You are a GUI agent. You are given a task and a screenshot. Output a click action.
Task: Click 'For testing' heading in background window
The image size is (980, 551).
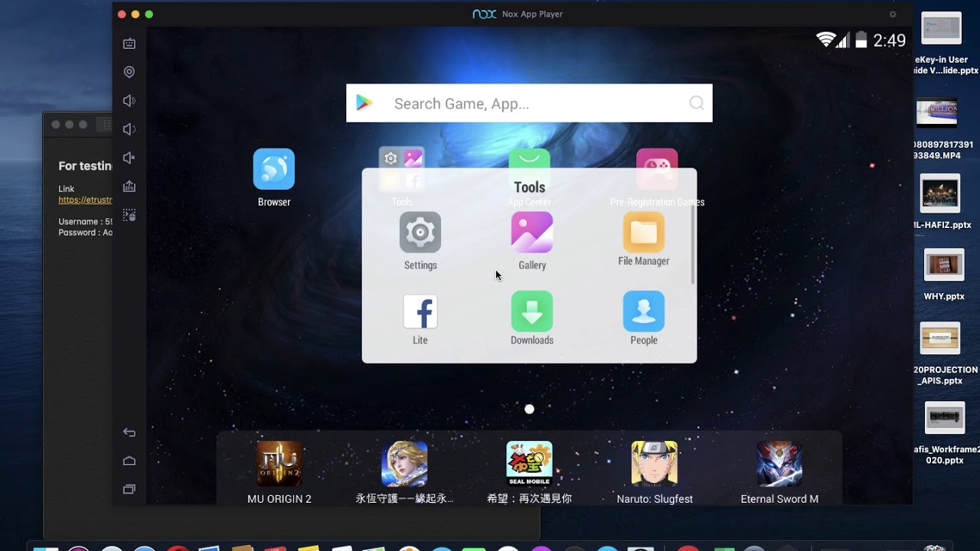pyautogui.click(x=86, y=165)
